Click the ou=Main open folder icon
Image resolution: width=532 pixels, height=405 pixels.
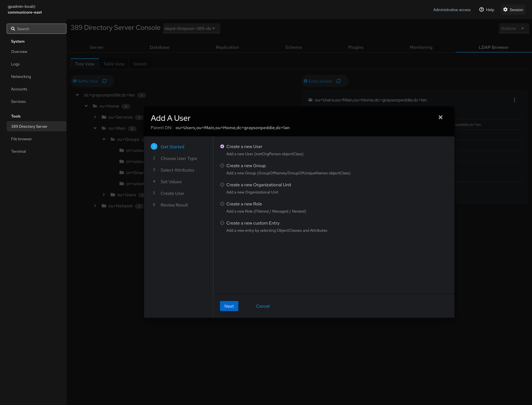pos(104,128)
